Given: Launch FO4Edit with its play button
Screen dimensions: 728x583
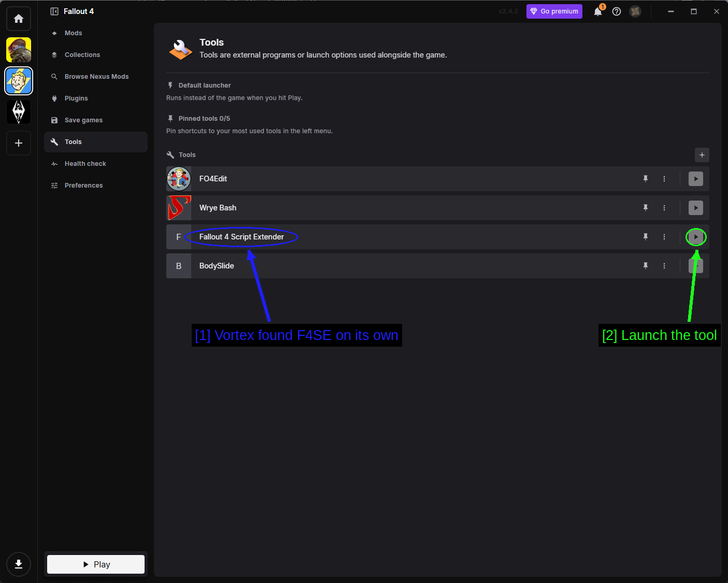Looking at the screenshot, I should 696,179.
